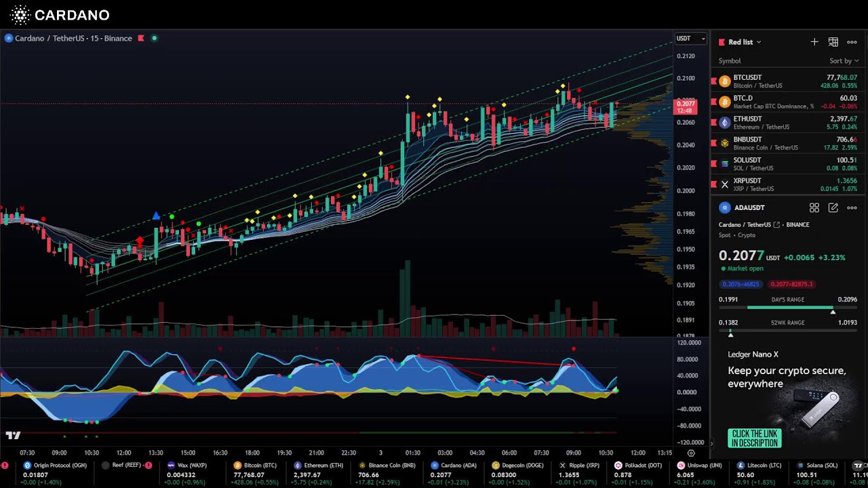Click the XRP logo icon in watchlist
The width and height of the screenshot is (868, 488).
tap(725, 184)
